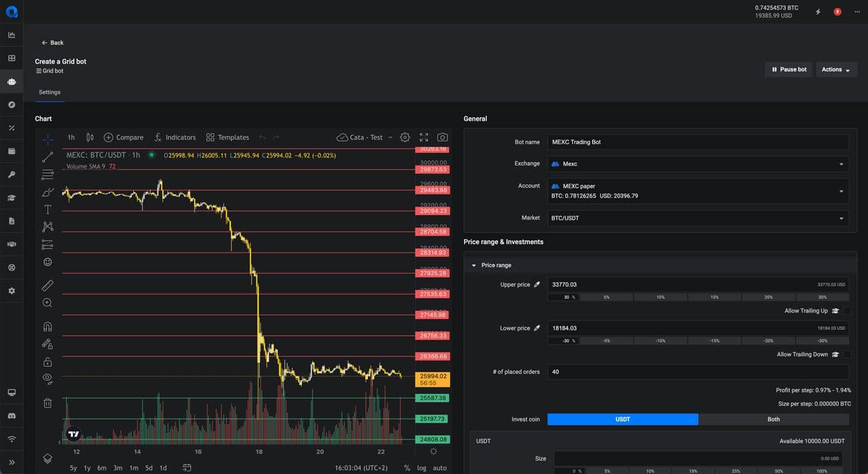This screenshot has width=868, height=474.
Task: Click the lightning bolt icon in header
Action: [x=818, y=11]
